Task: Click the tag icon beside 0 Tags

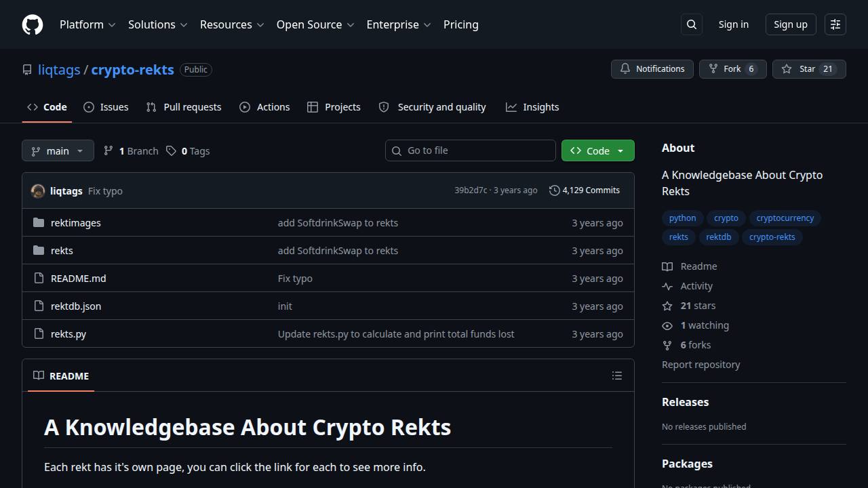Action: click(x=172, y=150)
